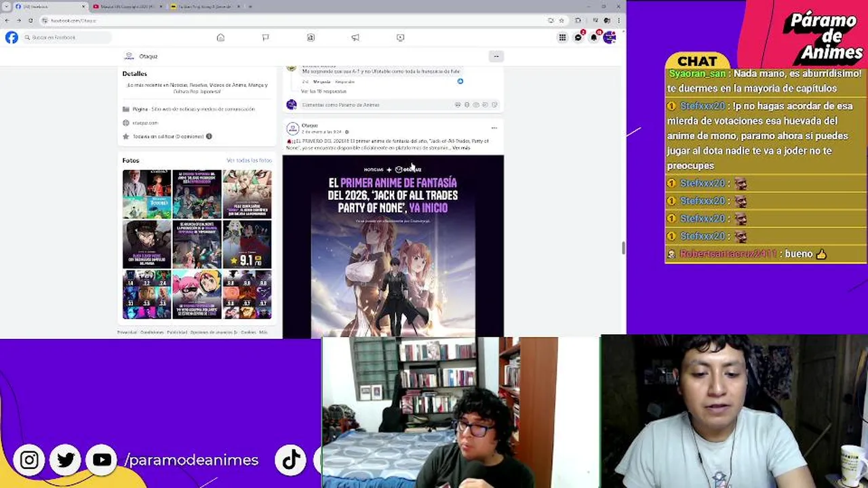Screen dimensions: 868x488
Task: Click the Buscar en Facebook search box
Action: pyautogui.click(x=66, y=37)
